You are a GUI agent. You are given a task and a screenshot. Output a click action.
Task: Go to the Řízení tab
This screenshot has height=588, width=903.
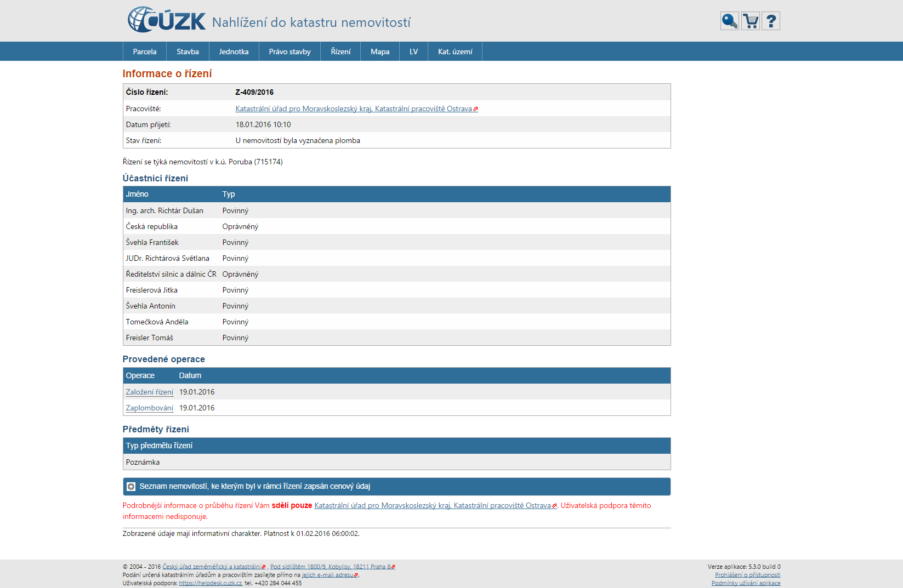coord(340,52)
